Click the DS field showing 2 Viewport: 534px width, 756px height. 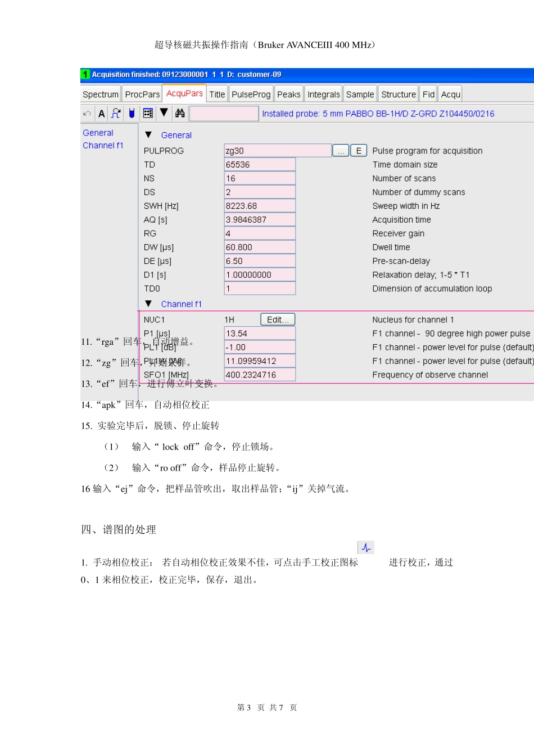click(x=260, y=192)
